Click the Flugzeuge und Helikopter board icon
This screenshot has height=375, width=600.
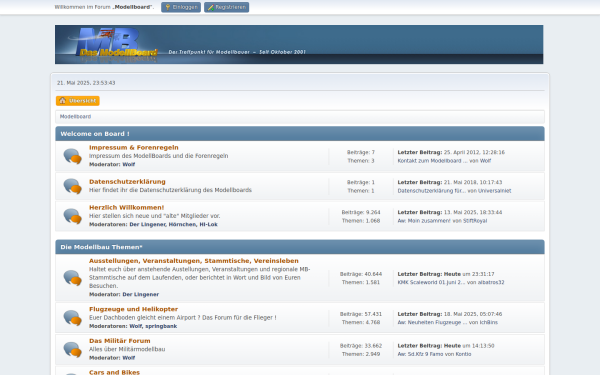tap(72, 318)
